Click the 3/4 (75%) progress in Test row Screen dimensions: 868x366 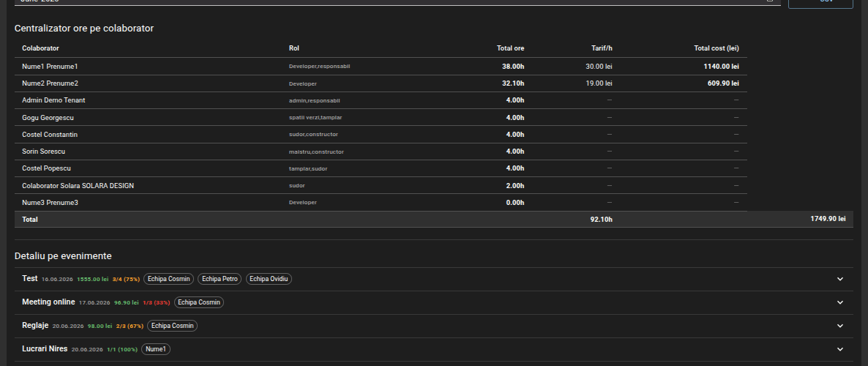coord(126,279)
